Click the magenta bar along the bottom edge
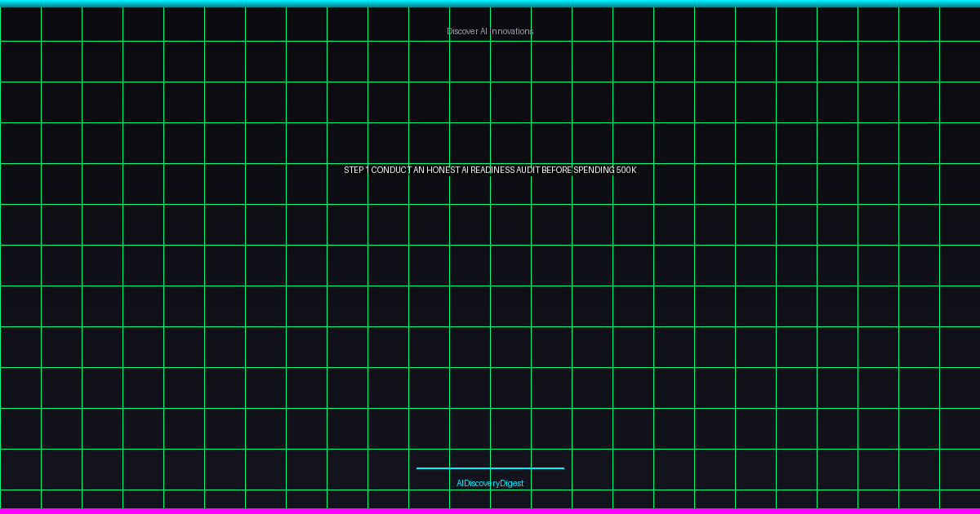 [490, 511]
